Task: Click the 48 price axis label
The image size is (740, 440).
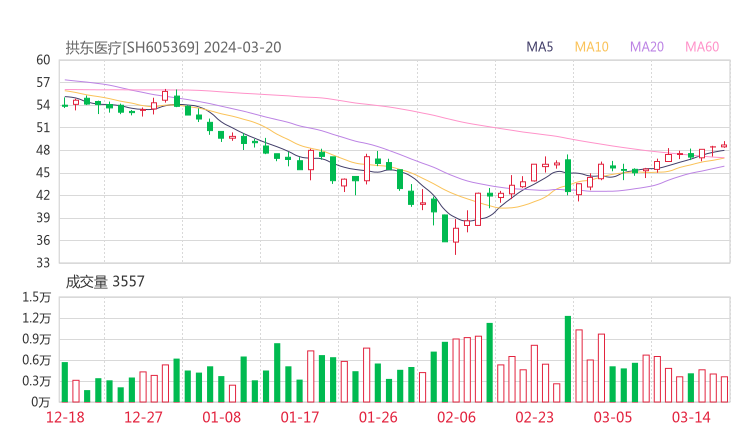Action: pos(43,150)
